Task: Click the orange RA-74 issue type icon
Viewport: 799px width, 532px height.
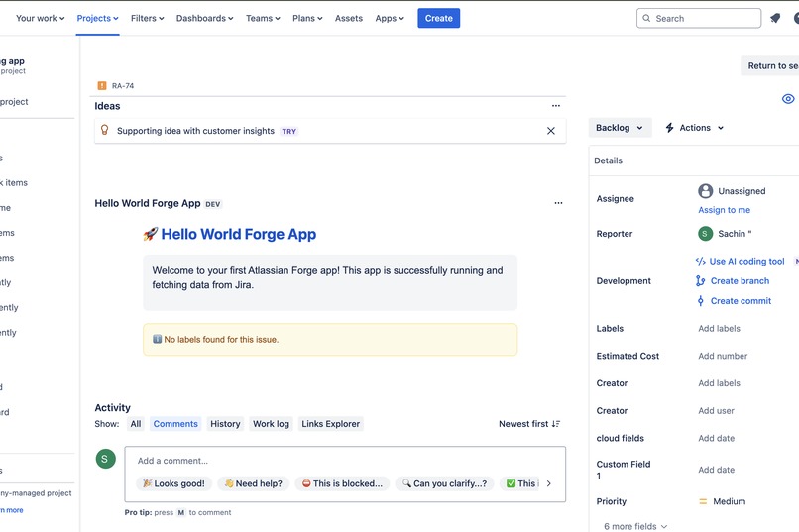Action: tap(102, 85)
